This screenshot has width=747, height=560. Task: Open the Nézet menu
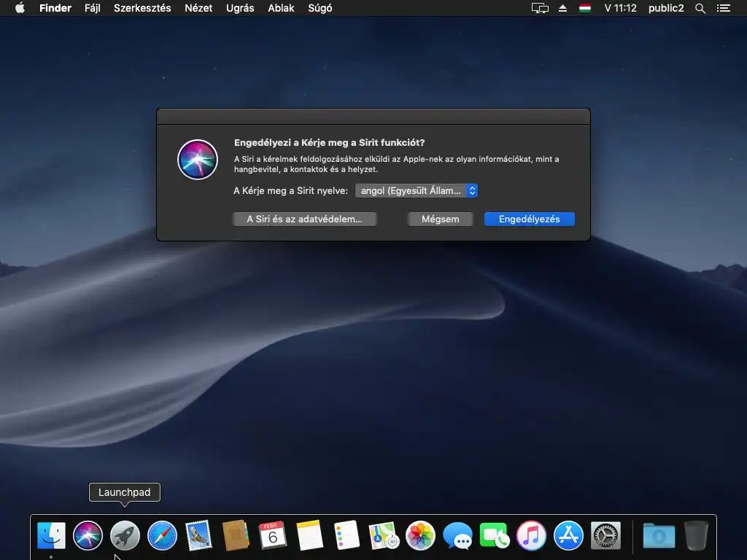pos(198,8)
